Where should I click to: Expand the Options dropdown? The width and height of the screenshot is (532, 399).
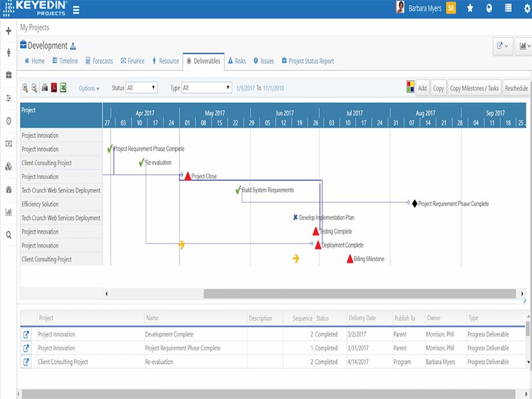[88, 88]
